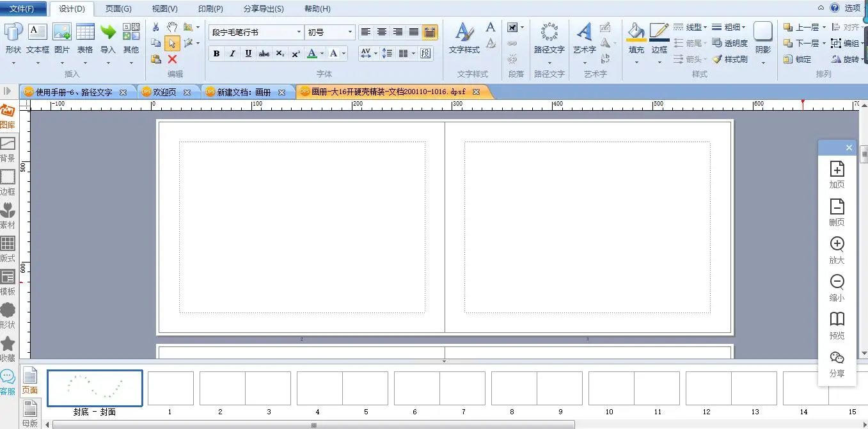Select the 封底 - 封面 cover page thumbnail
The image size is (868, 429).
[x=95, y=389]
